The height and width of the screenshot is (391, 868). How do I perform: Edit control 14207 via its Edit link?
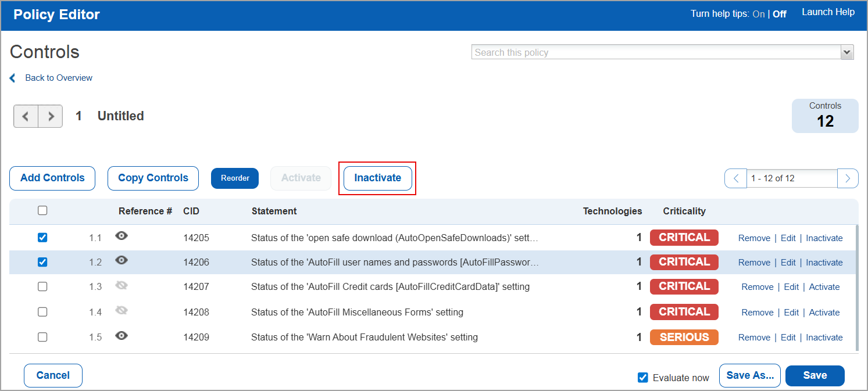(x=791, y=286)
